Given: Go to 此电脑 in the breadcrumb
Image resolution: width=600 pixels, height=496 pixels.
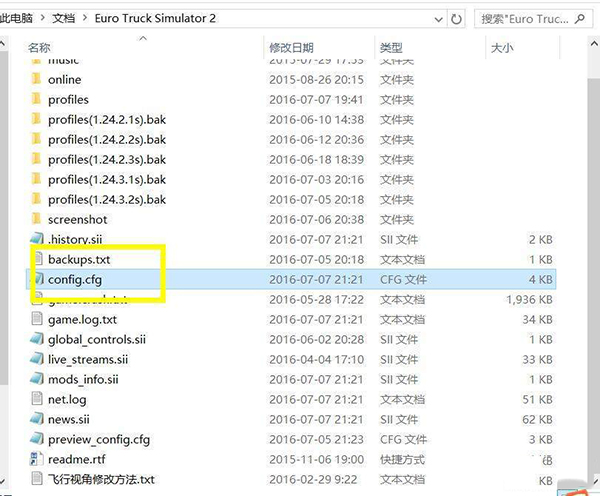Looking at the screenshot, I should point(16,18).
